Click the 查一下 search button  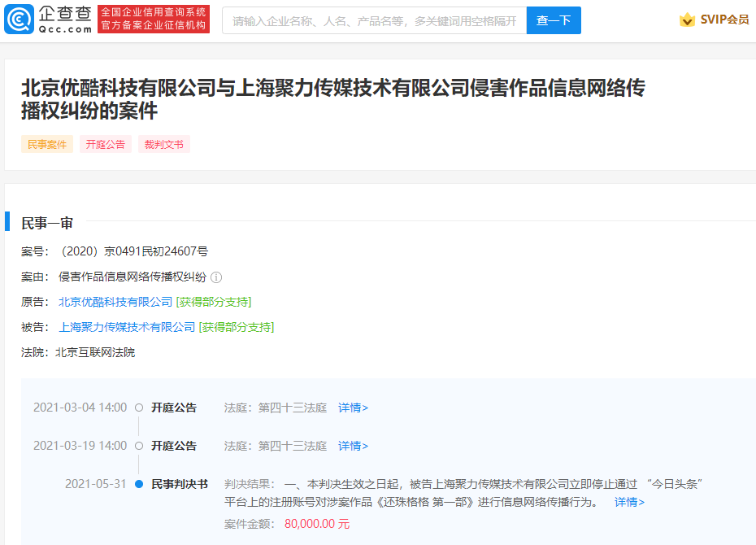point(554,20)
